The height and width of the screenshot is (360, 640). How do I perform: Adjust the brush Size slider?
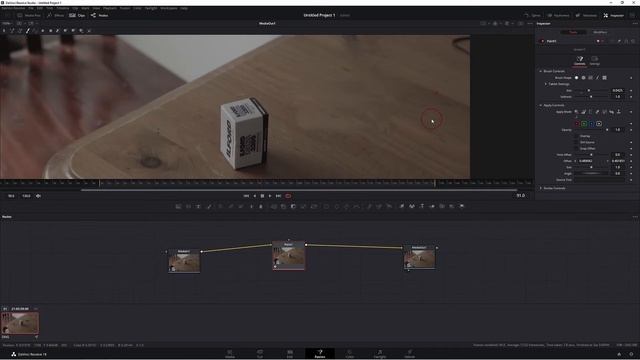click(591, 91)
